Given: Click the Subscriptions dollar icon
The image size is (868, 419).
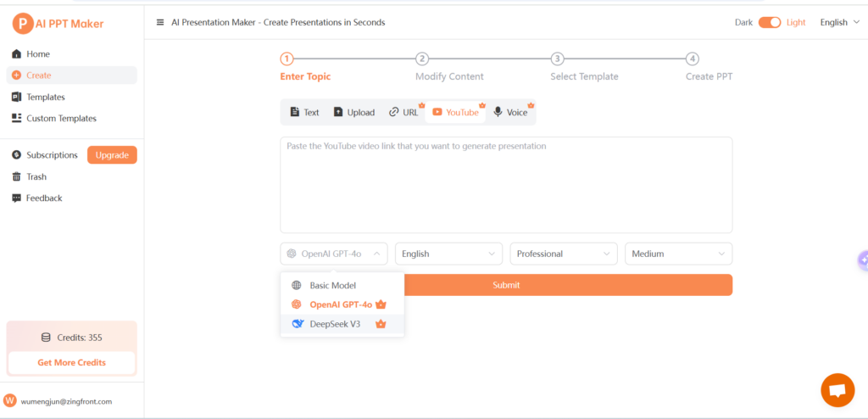Looking at the screenshot, I should coord(16,155).
